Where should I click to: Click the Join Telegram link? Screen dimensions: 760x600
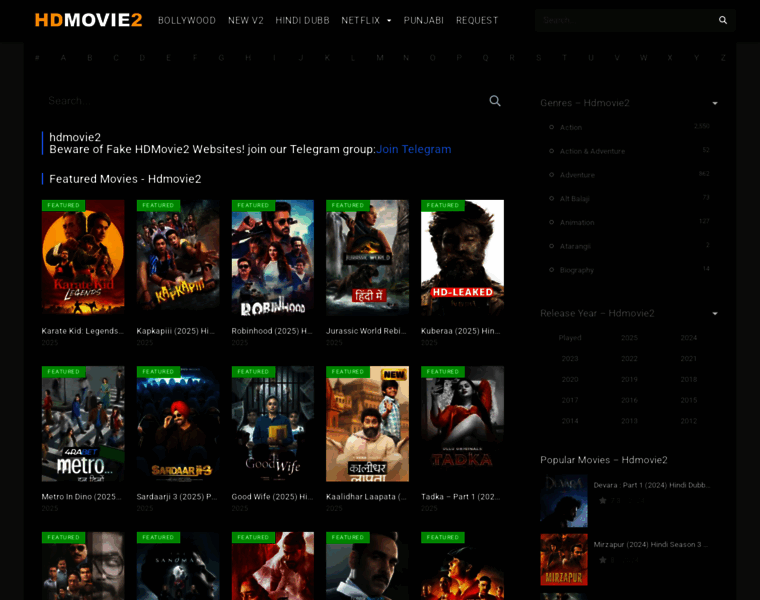tap(413, 149)
